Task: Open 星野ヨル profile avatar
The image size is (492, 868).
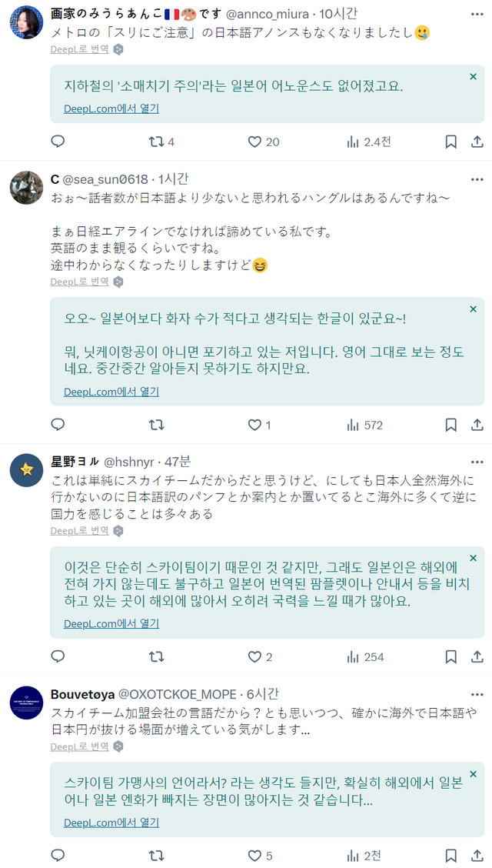Action: (26, 470)
